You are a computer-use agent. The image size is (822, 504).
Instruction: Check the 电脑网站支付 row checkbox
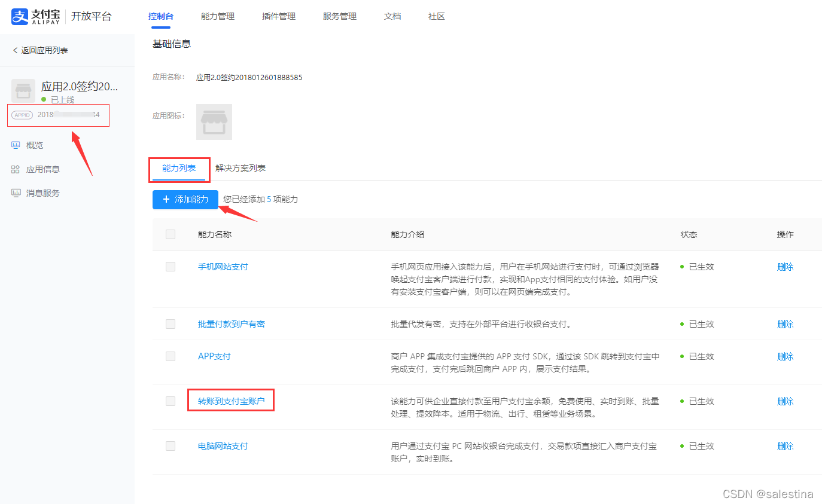click(x=171, y=446)
